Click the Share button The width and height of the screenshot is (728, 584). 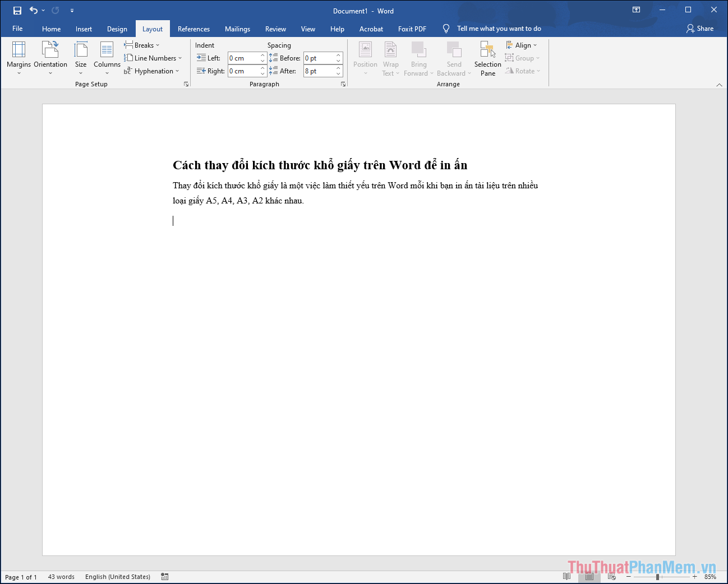pyautogui.click(x=700, y=29)
